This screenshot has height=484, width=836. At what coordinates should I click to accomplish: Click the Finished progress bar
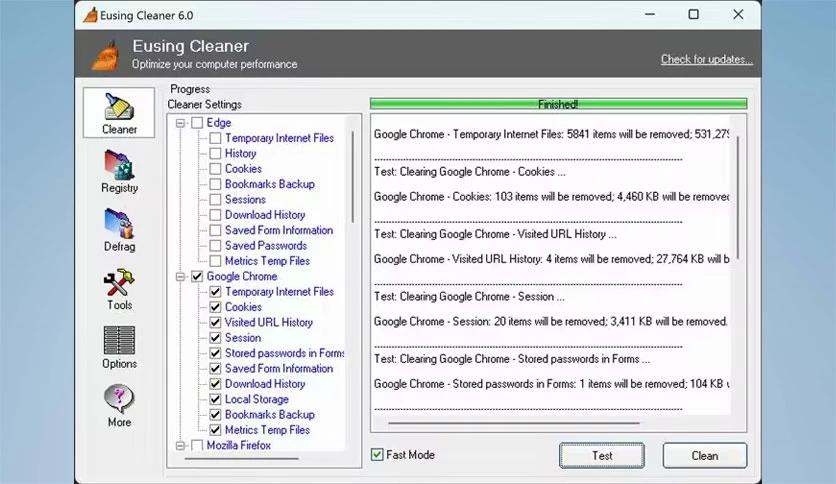point(558,104)
